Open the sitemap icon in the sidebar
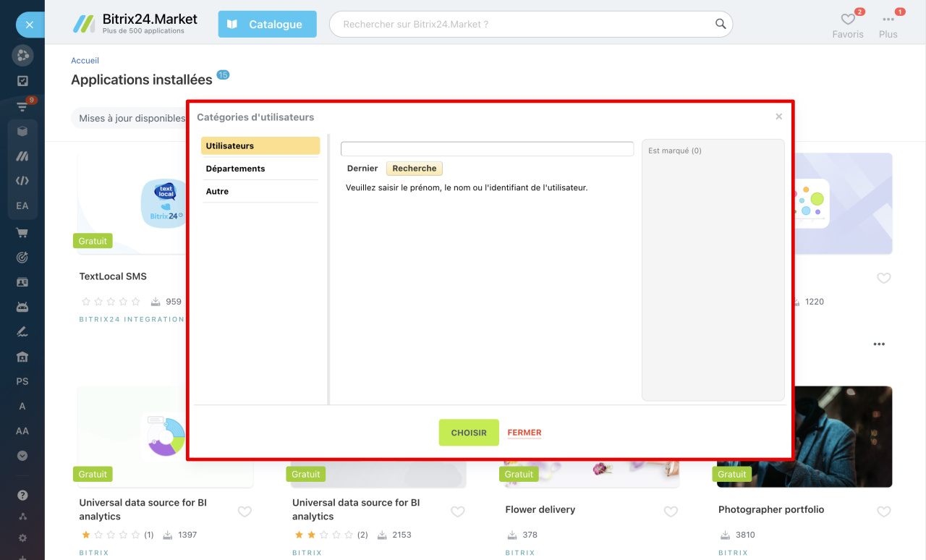926x560 pixels. point(22,517)
